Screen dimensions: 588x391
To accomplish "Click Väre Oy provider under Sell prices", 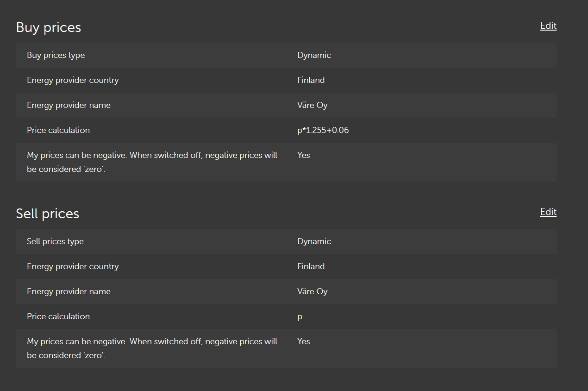I will point(313,291).
